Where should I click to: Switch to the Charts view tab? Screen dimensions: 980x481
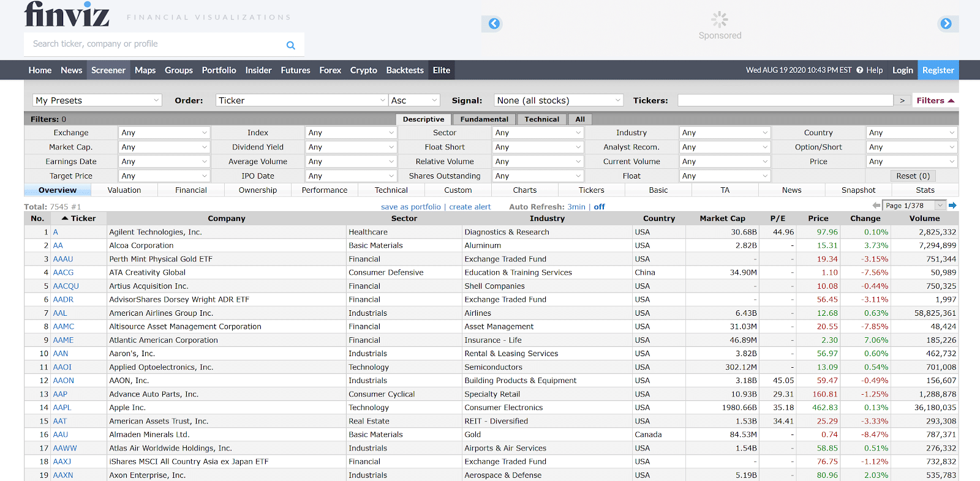point(525,190)
